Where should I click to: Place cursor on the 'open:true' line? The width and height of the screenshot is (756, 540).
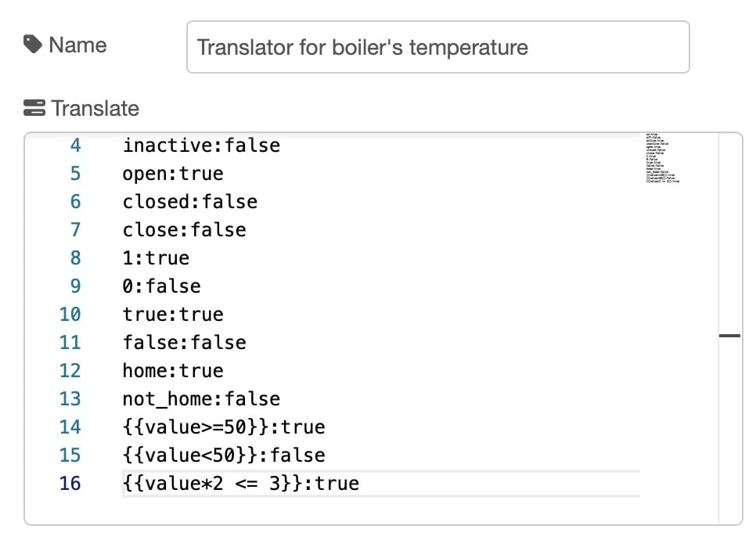[172, 173]
